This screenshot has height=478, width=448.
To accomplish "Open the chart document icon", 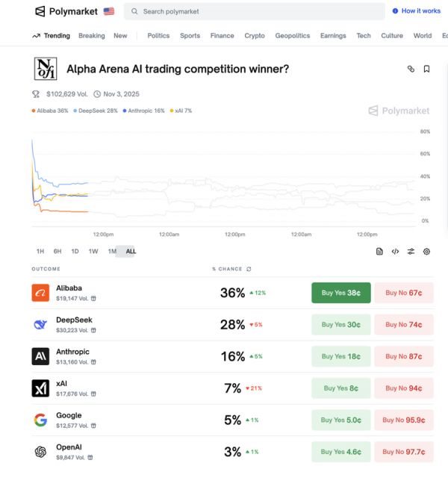I will tap(379, 252).
